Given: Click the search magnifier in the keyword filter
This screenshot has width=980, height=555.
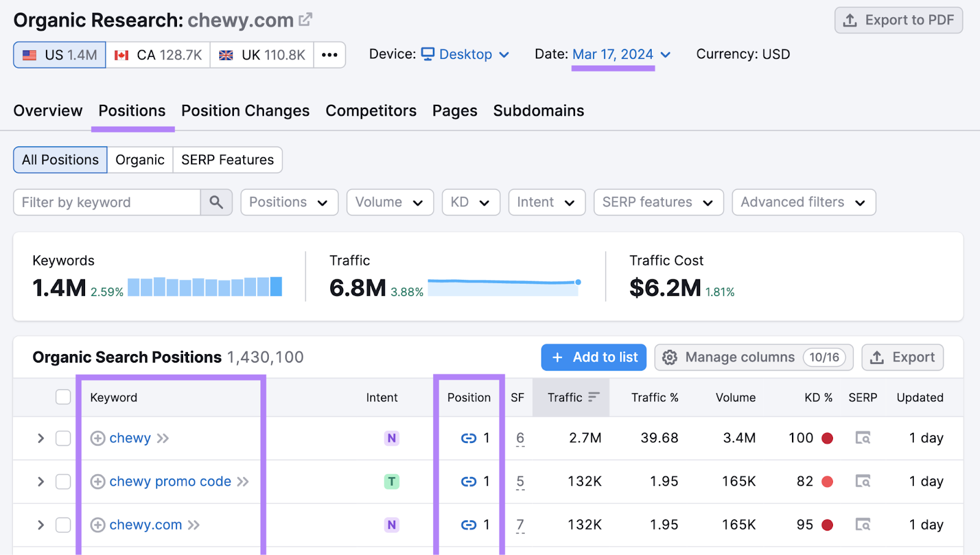Looking at the screenshot, I should [x=216, y=202].
